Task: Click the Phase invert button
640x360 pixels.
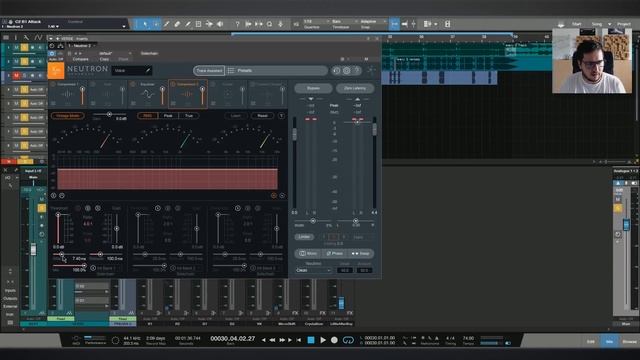Action: (x=334, y=253)
